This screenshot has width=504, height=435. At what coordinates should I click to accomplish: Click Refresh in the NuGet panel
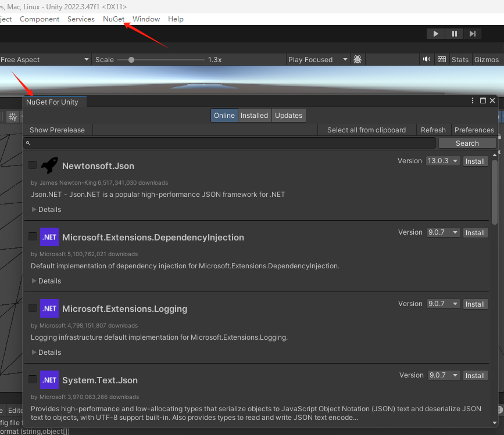(x=433, y=130)
